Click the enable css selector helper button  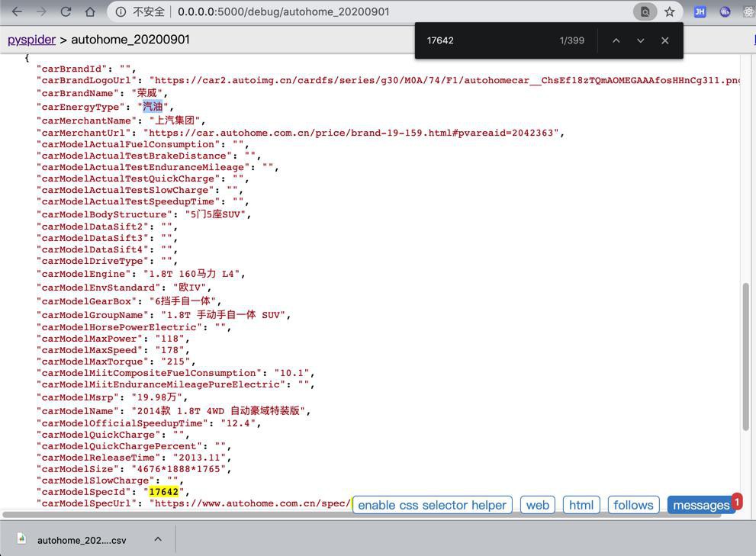pyautogui.click(x=432, y=505)
